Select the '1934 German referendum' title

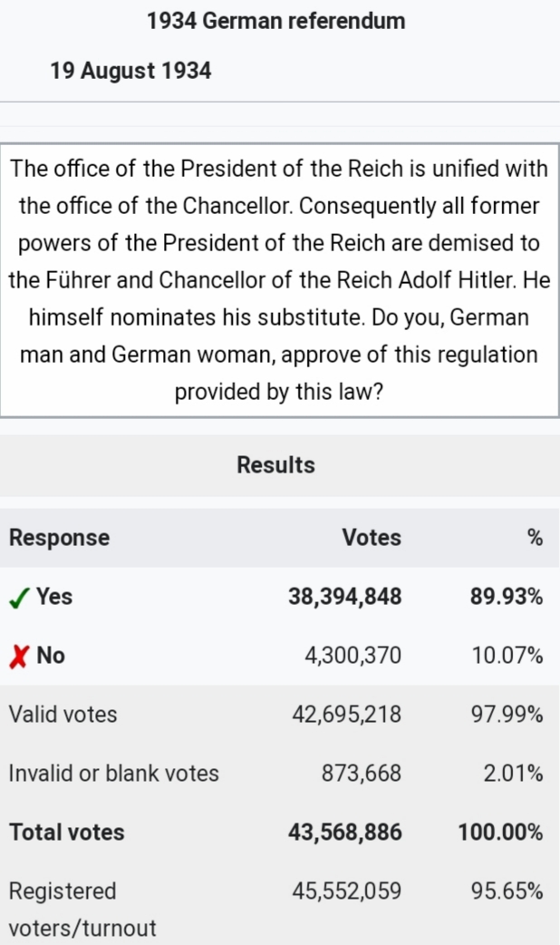(276, 21)
